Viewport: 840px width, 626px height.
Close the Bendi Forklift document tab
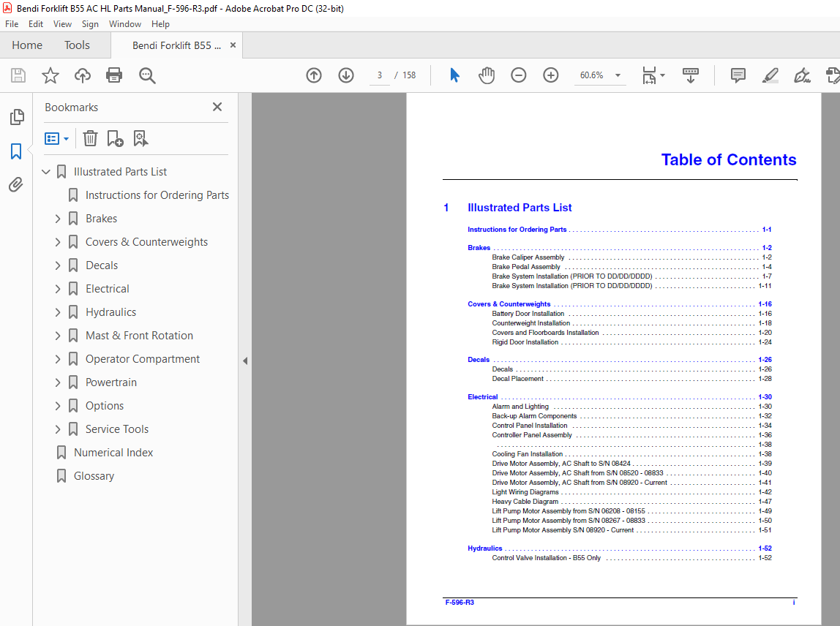(233, 45)
